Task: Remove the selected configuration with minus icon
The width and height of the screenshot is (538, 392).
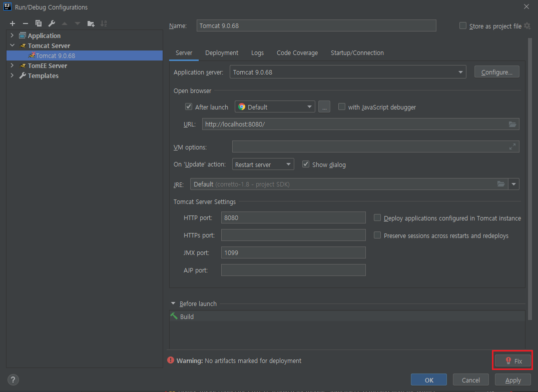Action: pos(26,23)
